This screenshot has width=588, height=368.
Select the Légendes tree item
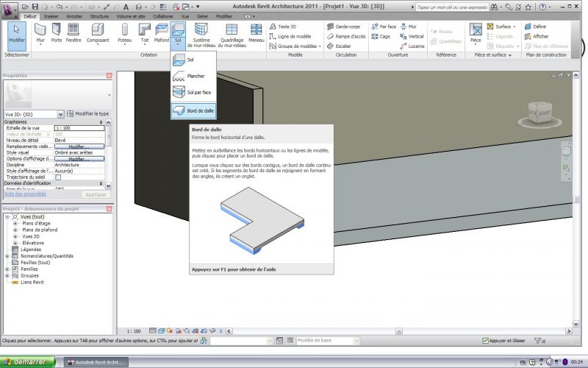point(31,250)
